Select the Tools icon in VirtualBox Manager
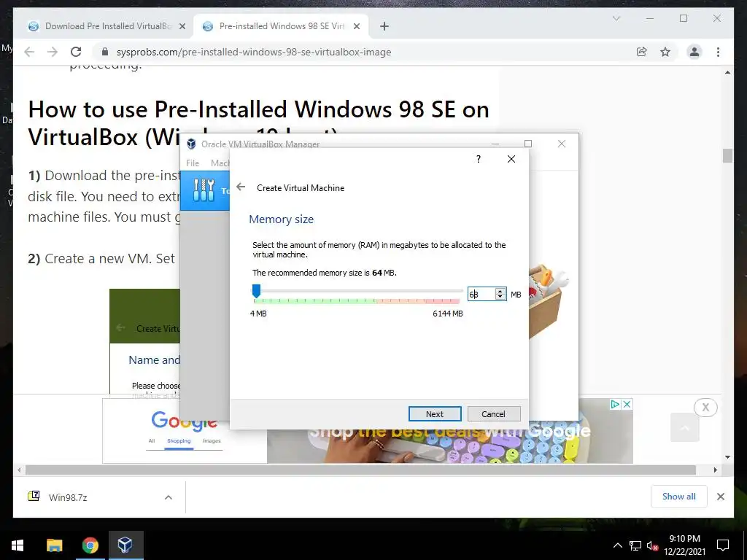Screen dimensions: 747x560 pos(204,190)
